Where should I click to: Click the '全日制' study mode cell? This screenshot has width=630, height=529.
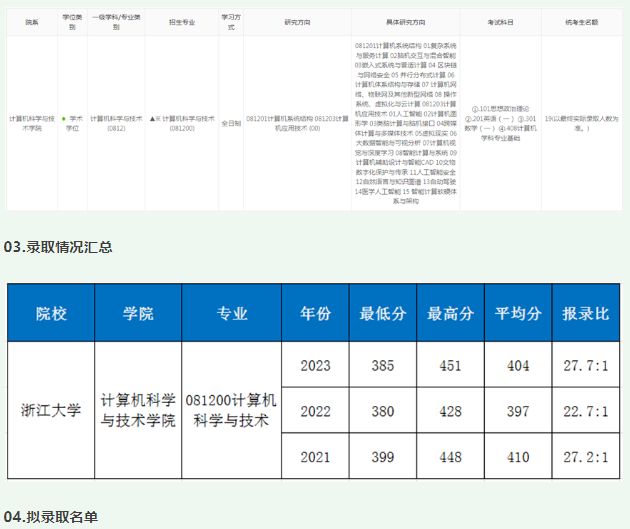coord(231,123)
